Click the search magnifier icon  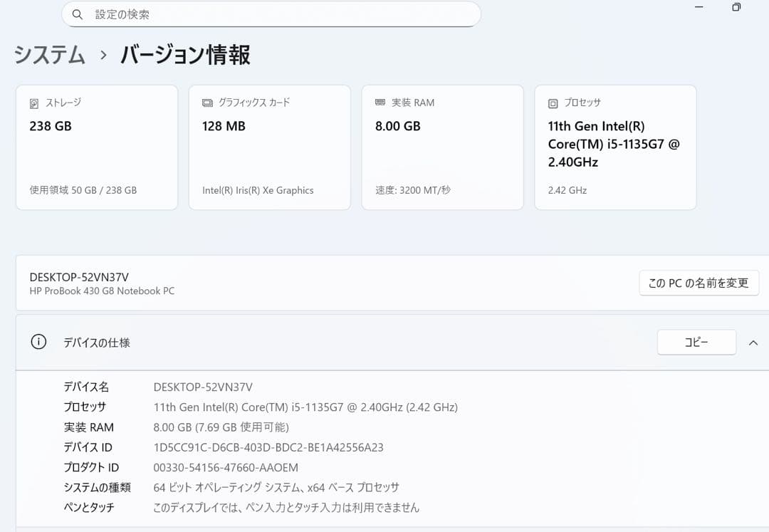click(x=78, y=14)
